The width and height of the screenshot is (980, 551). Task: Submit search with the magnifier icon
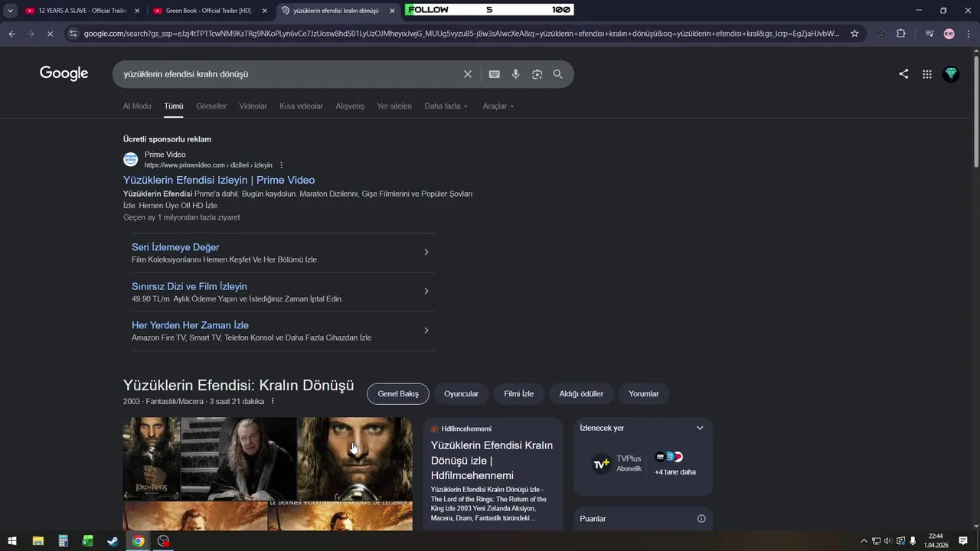pyautogui.click(x=558, y=74)
